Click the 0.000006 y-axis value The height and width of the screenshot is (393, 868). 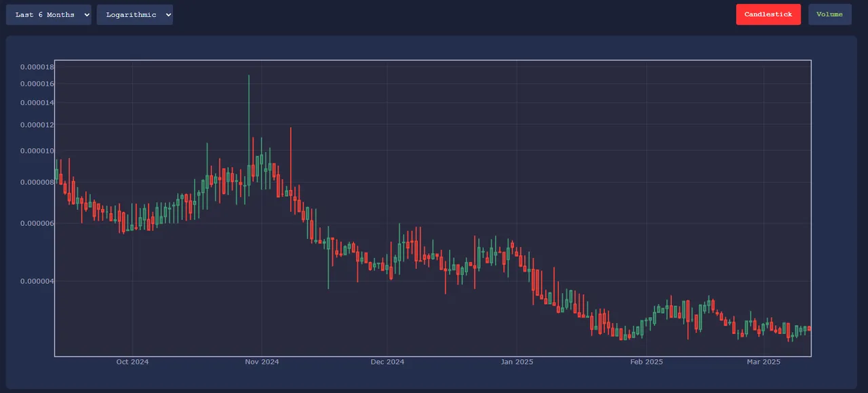pyautogui.click(x=37, y=223)
